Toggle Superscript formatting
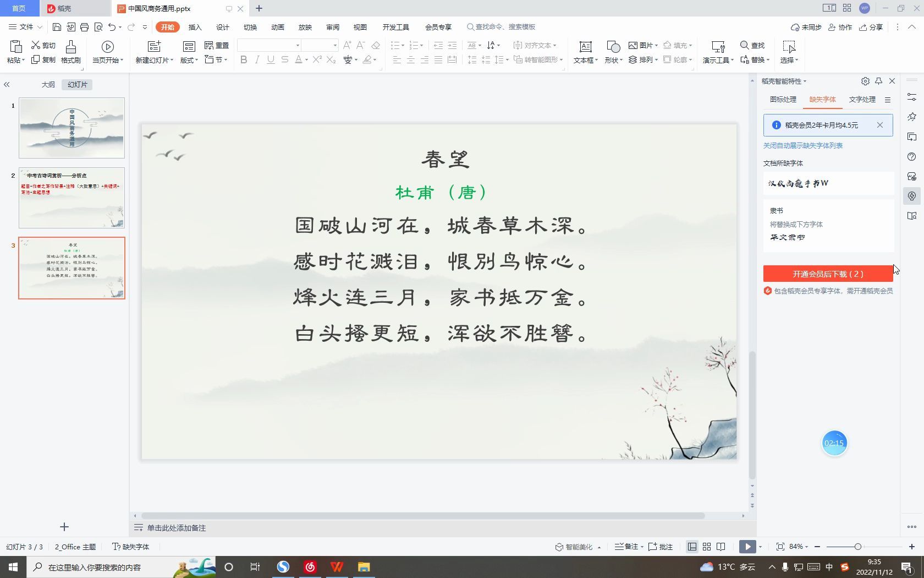The image size is (924, 578). tap(317, 59)
